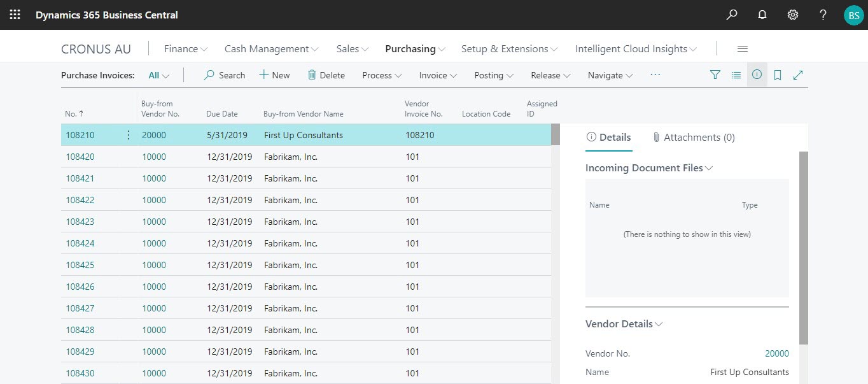The width and height of the screenshot is (868, 384).
Task: Click the New invoice button
Action: pos(274,75)
